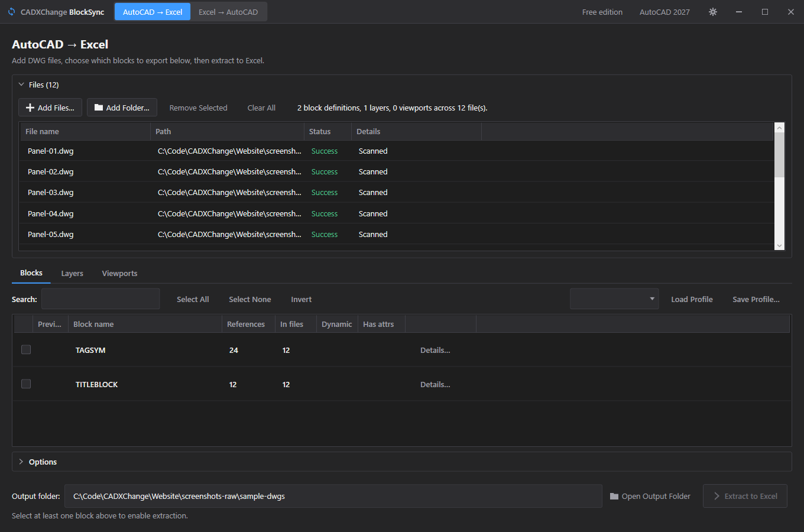The height and width of the screenshot is (532, 804).
Task: Maximize the BlockSync window
Action: tap(765, 12)
